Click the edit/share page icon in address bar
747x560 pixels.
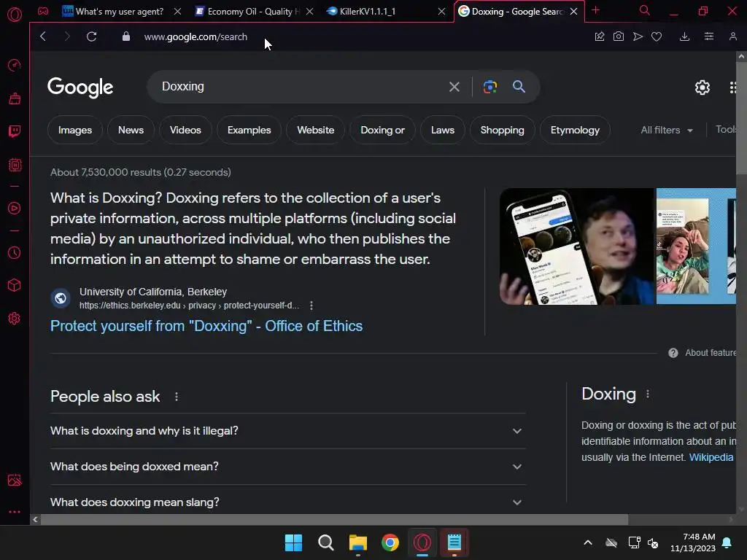tap(600, 36)
